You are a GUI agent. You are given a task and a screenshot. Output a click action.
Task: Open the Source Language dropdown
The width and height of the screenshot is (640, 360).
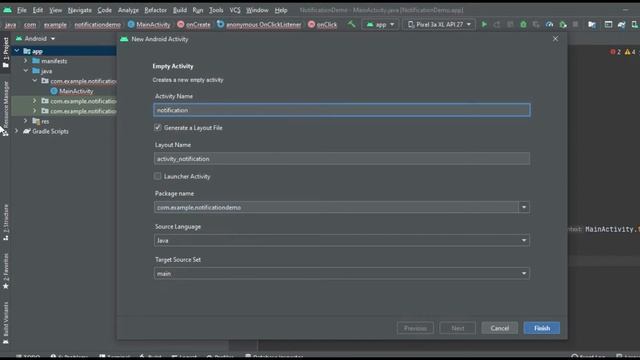click(342, 240)
